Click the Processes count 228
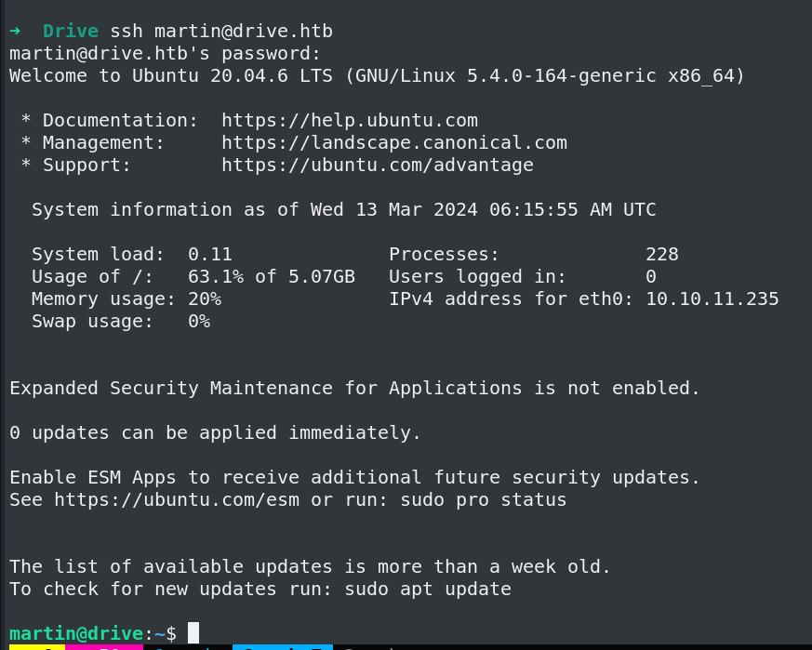This screenshot has height=650, width=812. point(662,255)
